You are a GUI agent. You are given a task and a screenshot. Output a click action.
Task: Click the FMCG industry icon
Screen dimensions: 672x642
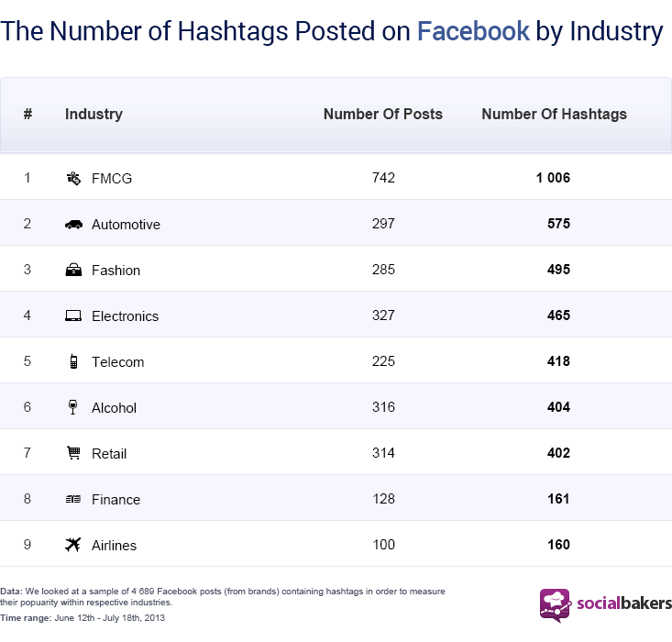(73, 178)
